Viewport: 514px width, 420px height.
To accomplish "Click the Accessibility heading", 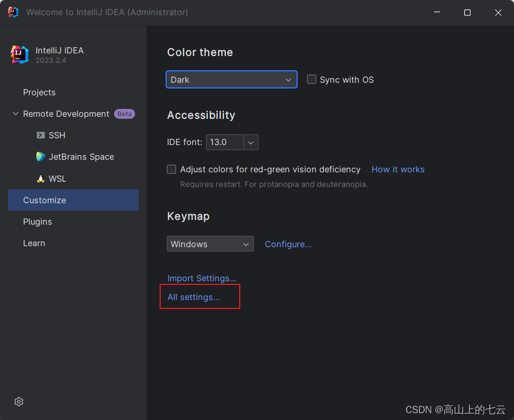I will click(x=202, y=115).
